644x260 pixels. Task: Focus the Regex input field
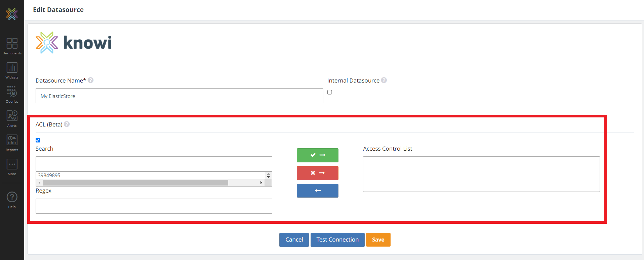point(154,206)
